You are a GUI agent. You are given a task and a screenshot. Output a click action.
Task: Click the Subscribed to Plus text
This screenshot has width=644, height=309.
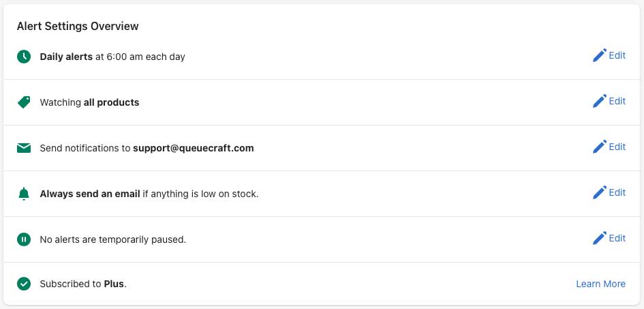click(x=83, y=284)
